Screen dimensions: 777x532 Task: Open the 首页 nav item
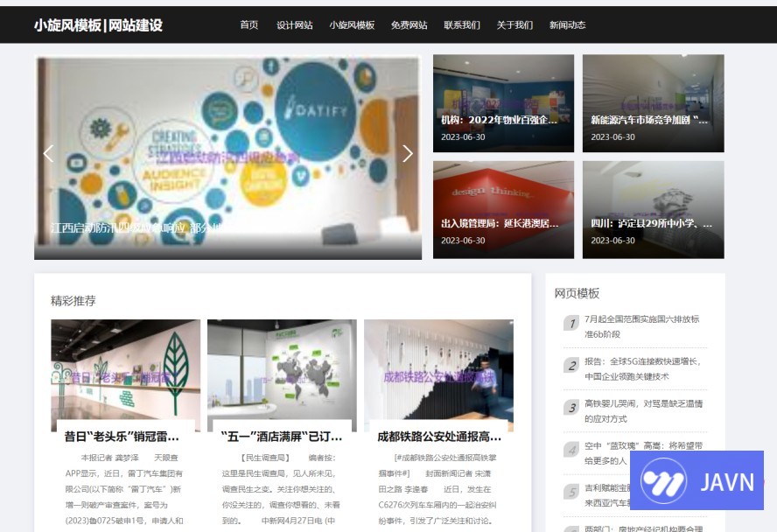pos(248,24)
